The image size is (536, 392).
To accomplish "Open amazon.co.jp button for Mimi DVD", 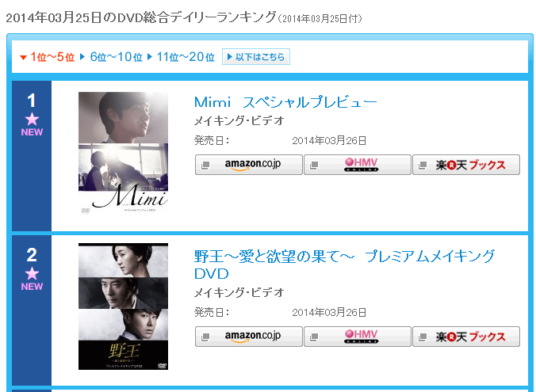I will pos(248,165).
